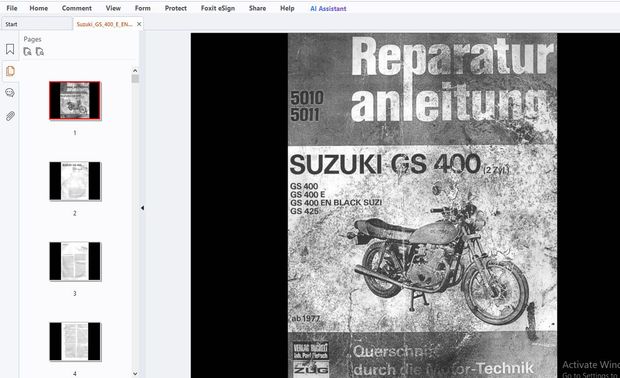Click the first page thumbnail size icon

[27, 52]
